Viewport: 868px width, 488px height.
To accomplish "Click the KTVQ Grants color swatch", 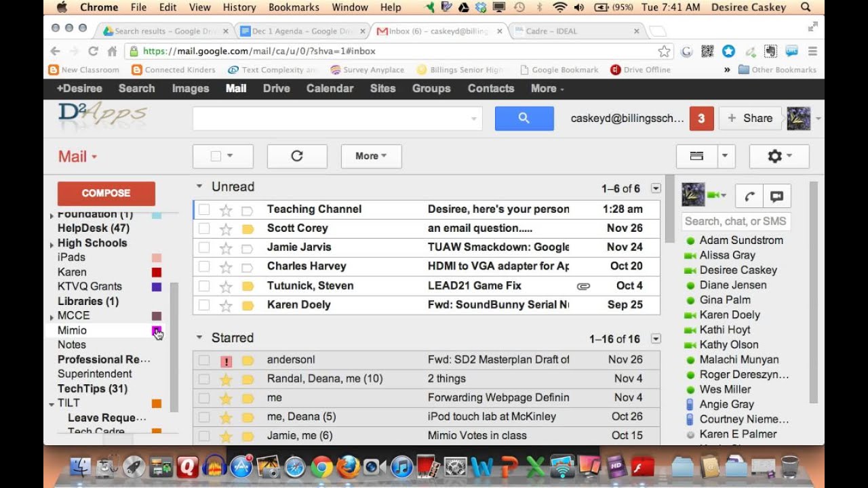I will pos(156,287).
